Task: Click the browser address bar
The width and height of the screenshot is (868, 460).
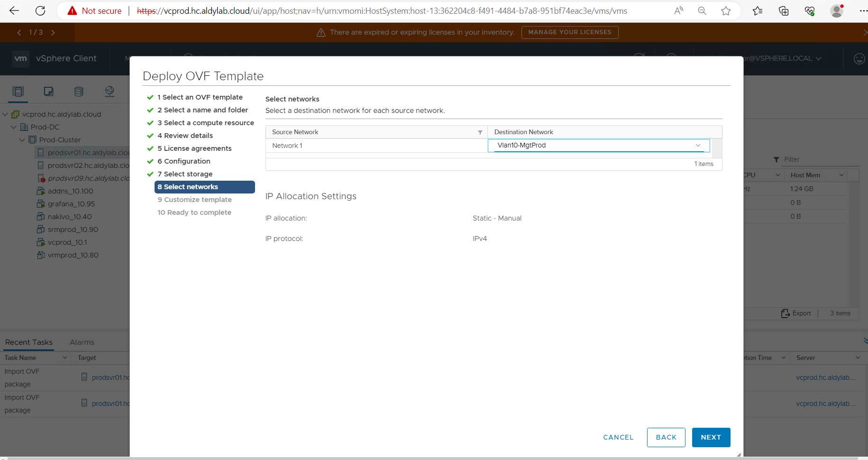Action: click(379, 11)
